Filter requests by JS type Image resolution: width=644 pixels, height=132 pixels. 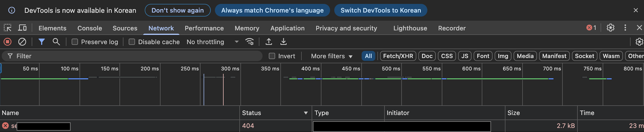tap(465, 56)
